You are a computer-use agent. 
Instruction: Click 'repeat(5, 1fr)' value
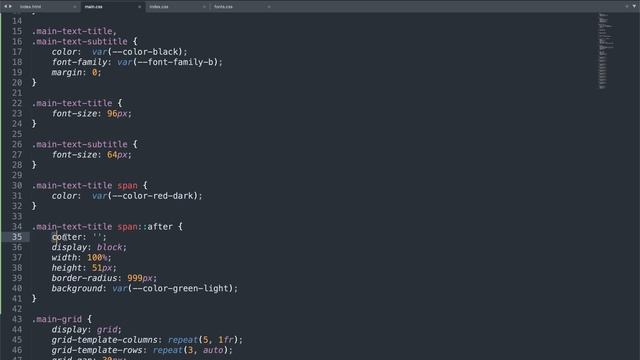pyautogui.click(x=202, y=340)
